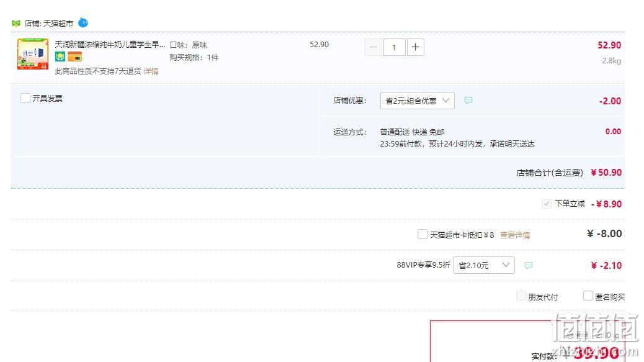Open the milk product thumbnail image
This screenshot has height=362, width=644.
click(x=33, y=54)
